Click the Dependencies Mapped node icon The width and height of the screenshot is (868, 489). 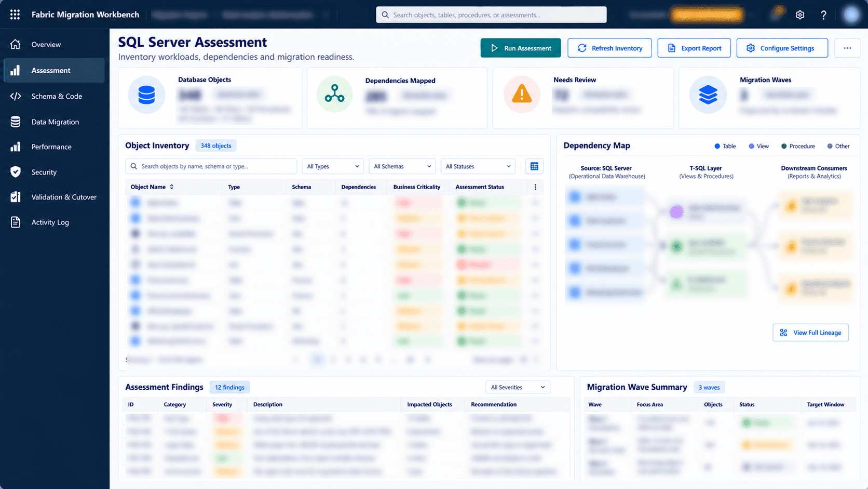[x=334, y=94]
